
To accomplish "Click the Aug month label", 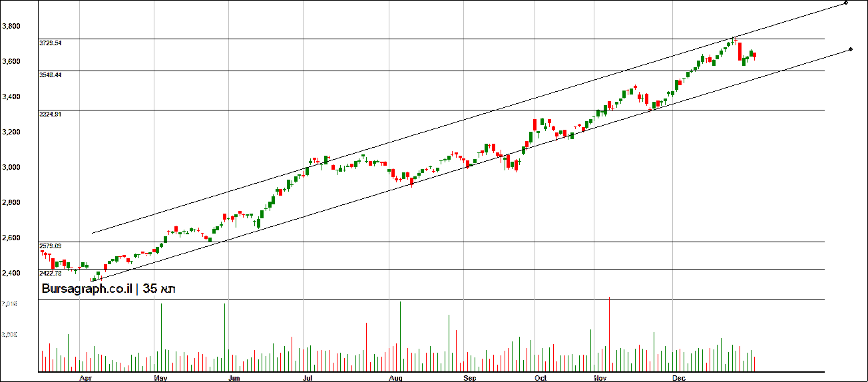I will pos(396,378).
